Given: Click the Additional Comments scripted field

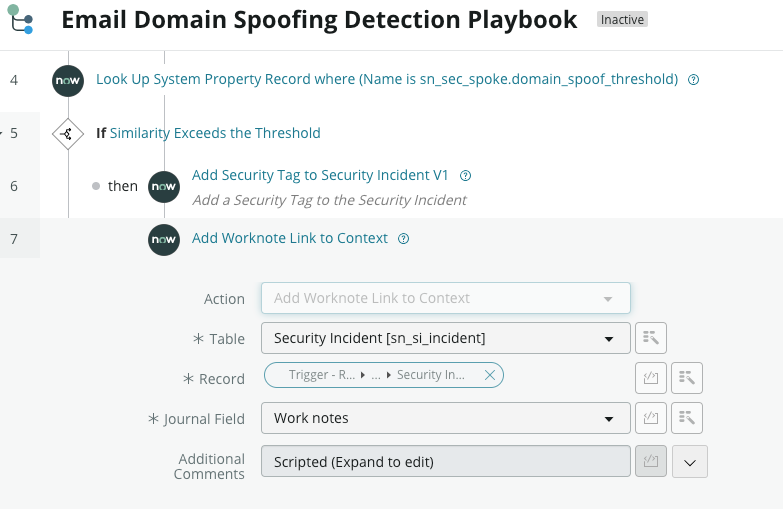Looking at the screenshot, I should coord(445,462).
